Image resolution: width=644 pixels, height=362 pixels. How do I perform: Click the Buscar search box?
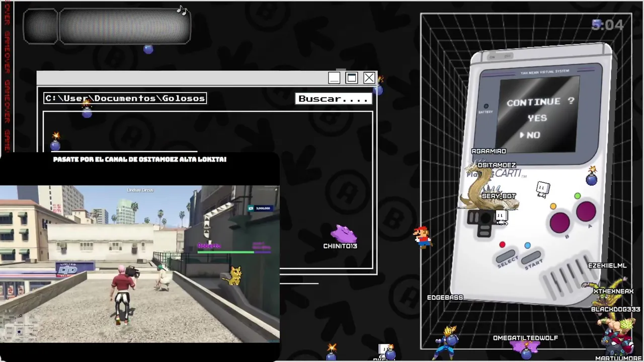point(334,99)
